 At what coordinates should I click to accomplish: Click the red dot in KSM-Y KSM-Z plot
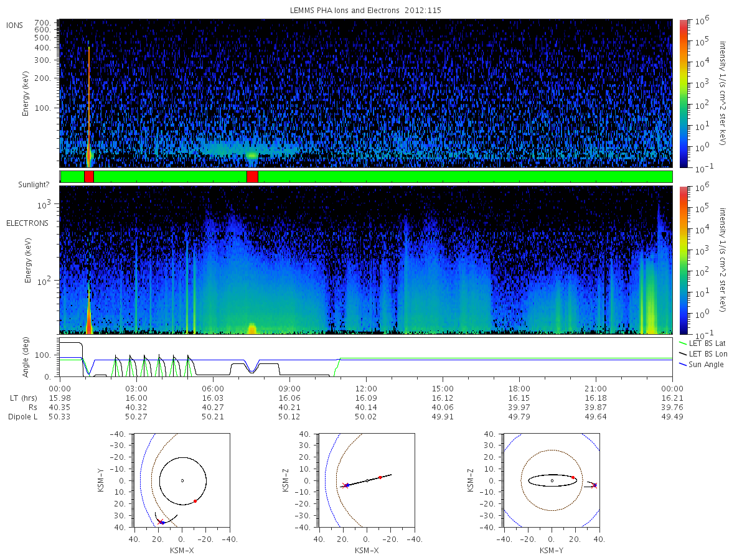573,477
